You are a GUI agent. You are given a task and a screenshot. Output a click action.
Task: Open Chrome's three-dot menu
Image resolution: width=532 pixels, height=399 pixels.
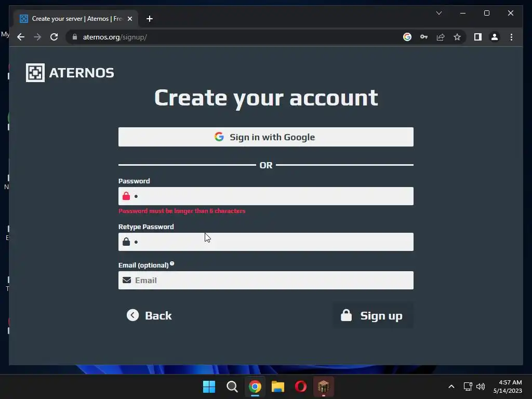coord(511,37)
